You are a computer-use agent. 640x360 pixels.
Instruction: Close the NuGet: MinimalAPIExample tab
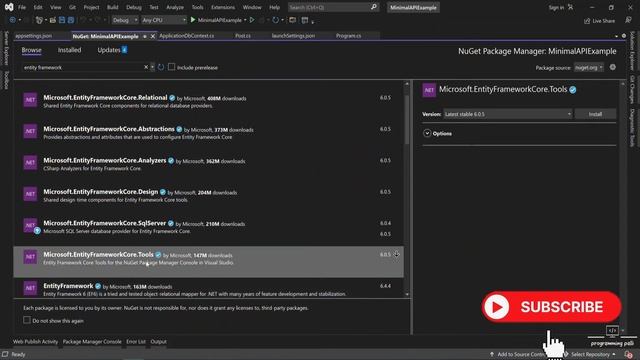(153, 36)
